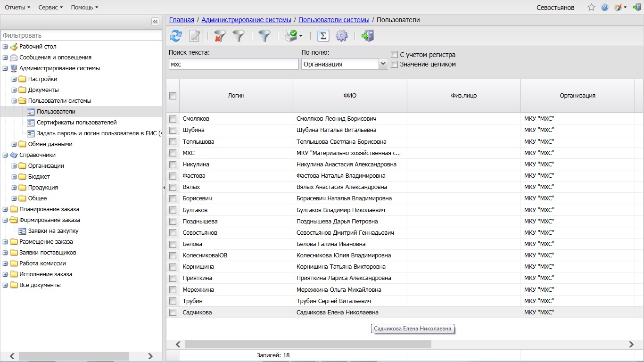The image size is (644, 362).
Task: Enable the "С учетом регистра" checkbox
Action: tap(395, 55)
